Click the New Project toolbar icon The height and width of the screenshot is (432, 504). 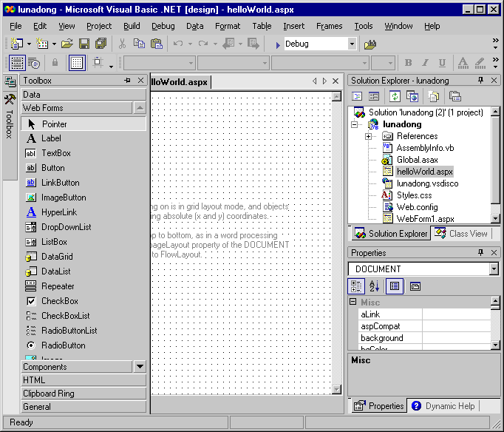pyautogui.click(x=16, y=44)
